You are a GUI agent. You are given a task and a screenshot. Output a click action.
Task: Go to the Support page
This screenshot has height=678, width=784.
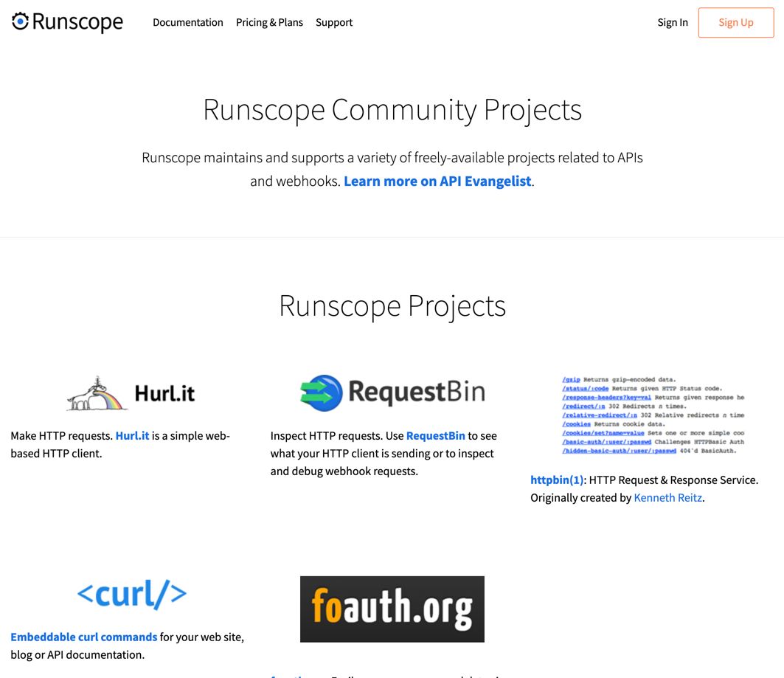pyautogui.click(x=334, y=22)
